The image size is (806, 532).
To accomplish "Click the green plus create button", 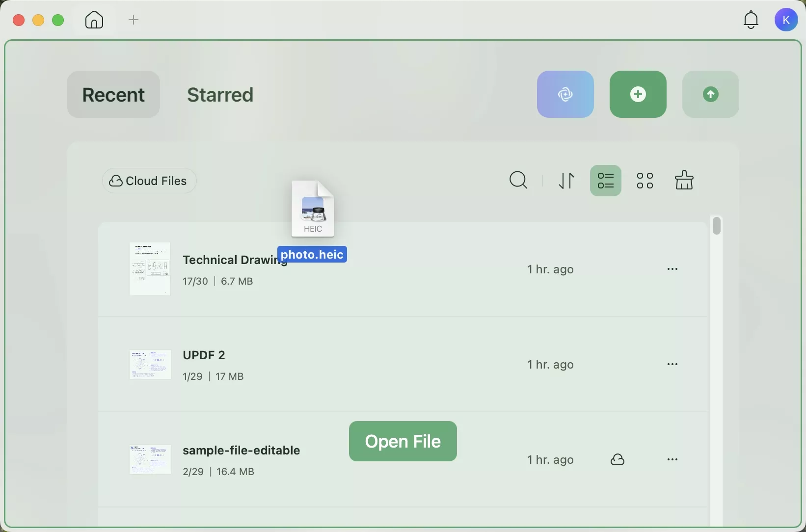I will click(x=638, y=94).
